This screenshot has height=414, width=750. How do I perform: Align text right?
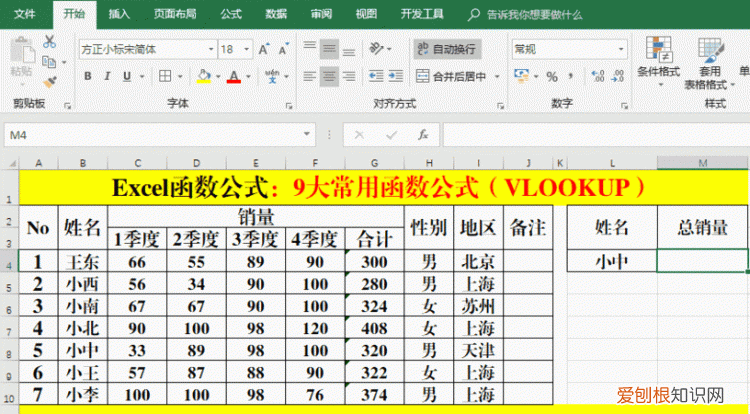pyautogui.click(x=349, y=76)
